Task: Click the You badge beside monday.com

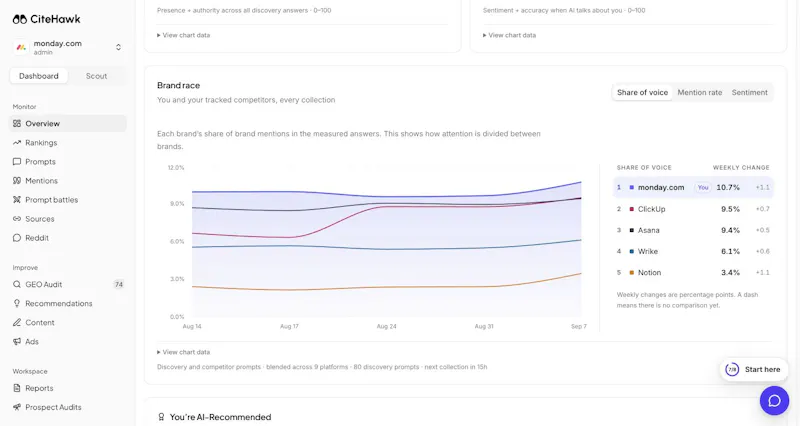Action: click(703, 187)
